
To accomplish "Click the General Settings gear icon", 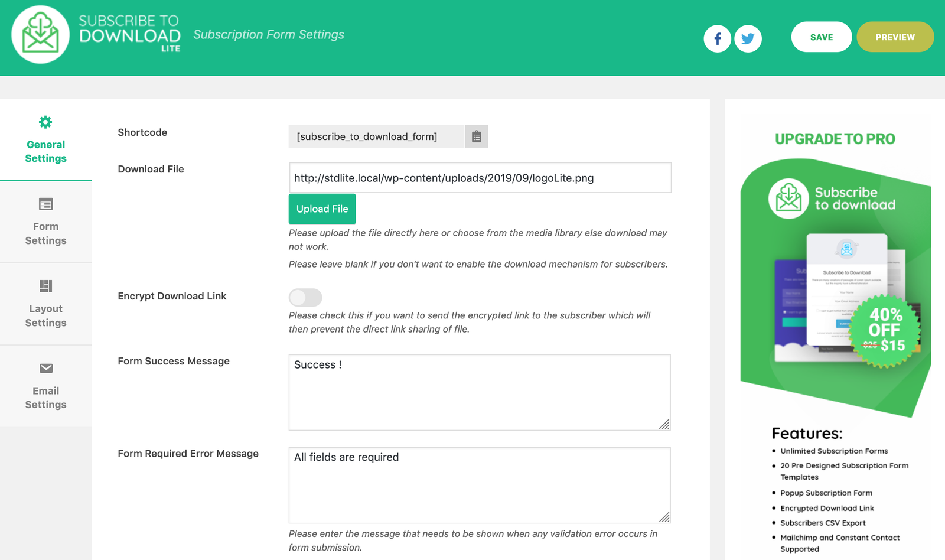I will tap(45, 122).
